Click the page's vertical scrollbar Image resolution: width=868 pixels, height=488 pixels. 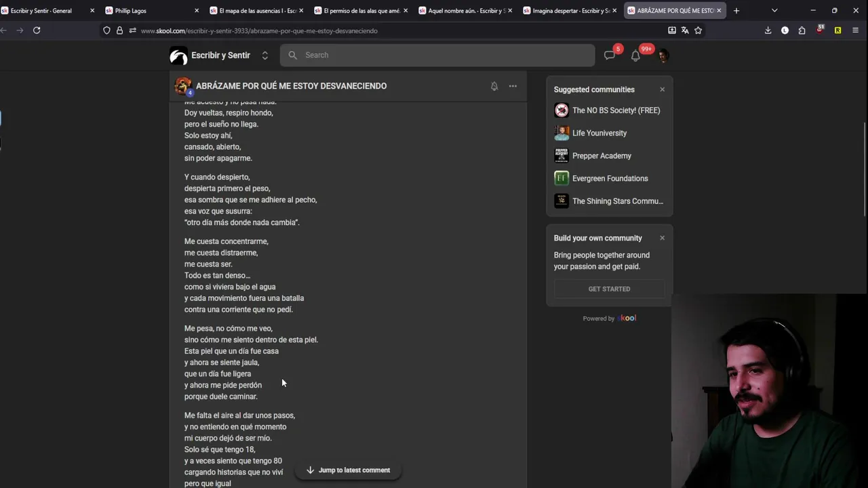(x=865, y=169)
